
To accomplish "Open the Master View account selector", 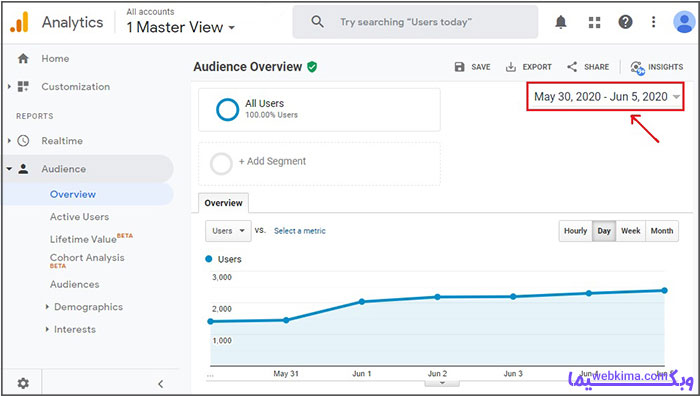I will (180, 27).
